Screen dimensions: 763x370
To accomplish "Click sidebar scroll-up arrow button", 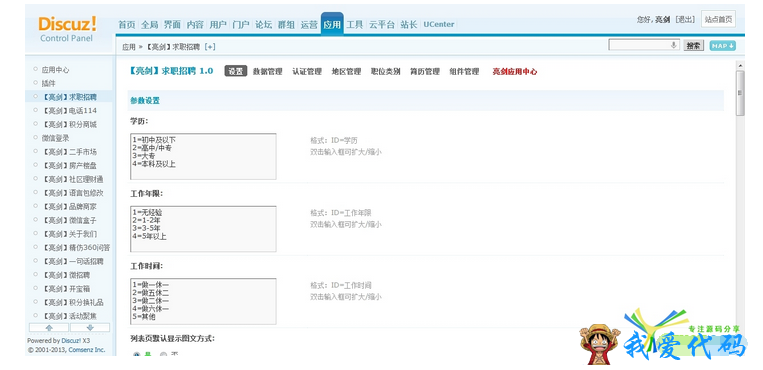I will (x=49, y=328).
